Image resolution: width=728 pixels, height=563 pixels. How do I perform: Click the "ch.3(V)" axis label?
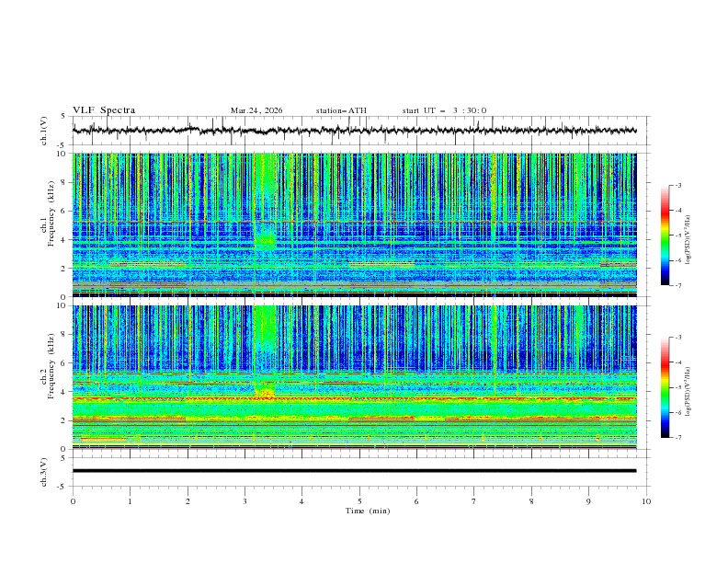[x=44, y=472]
